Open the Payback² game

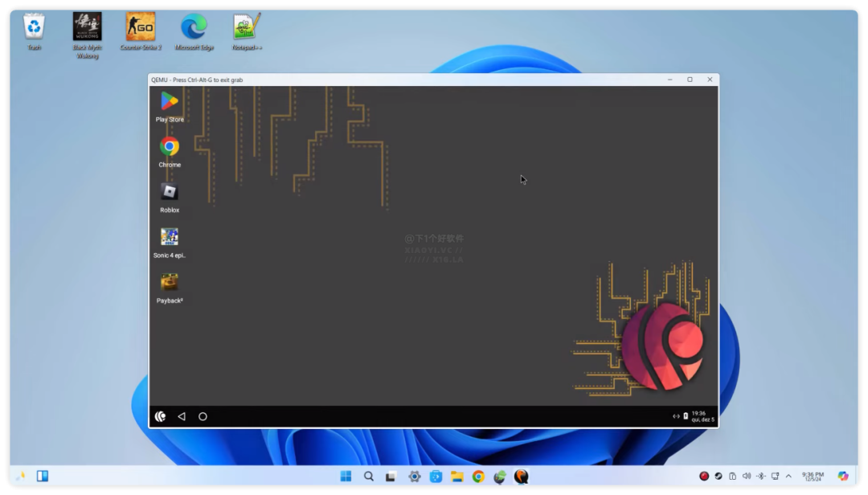[170, 282]
